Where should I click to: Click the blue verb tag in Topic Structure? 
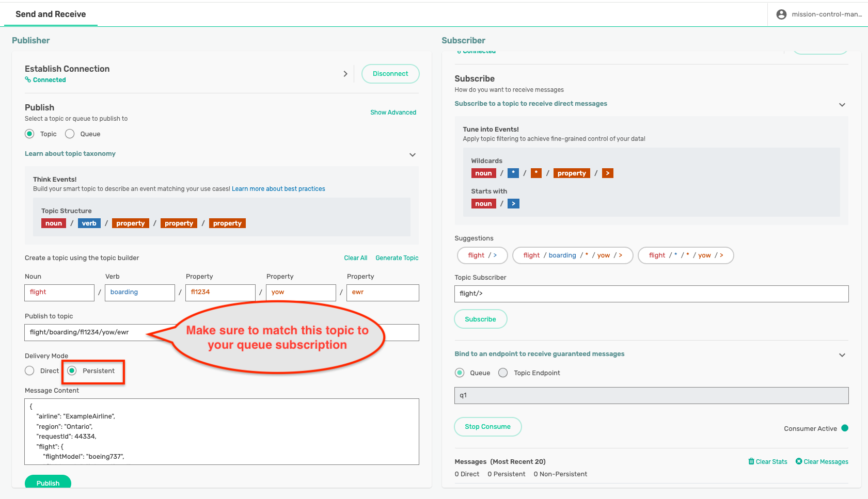coord(89,223)
